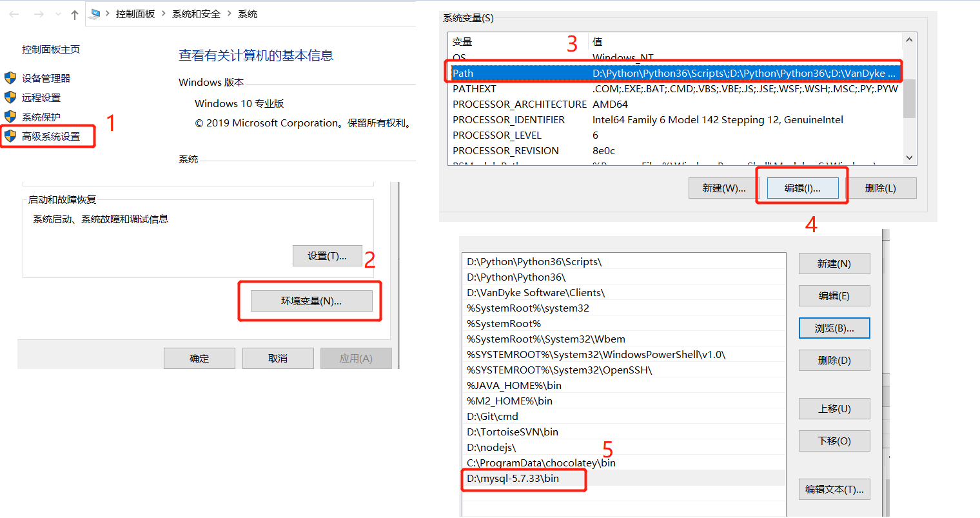Select PROCESSOR_REVISION variable row
This screenshot has height=518, width=980.
click(x=675, y=150)
